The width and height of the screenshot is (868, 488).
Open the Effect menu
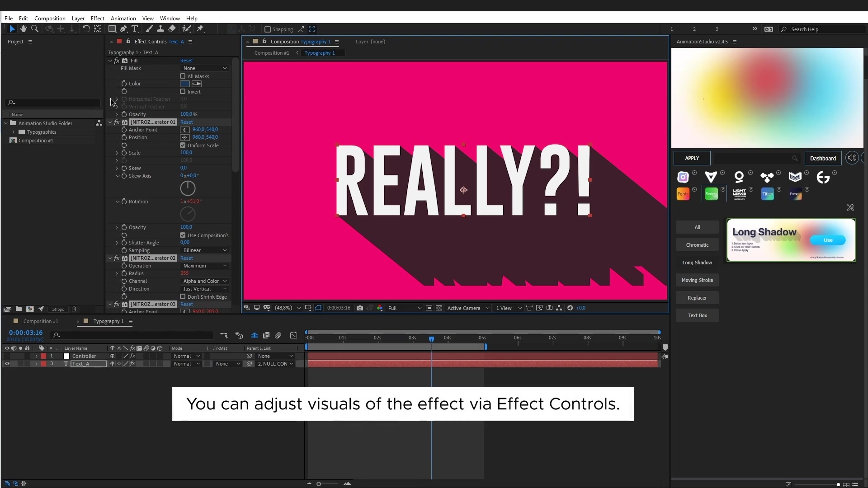click(x=97, y=19)
